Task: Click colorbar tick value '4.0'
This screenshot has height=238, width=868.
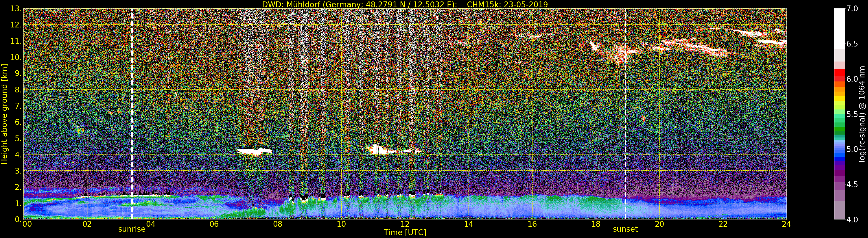Action: coord(852,220)
